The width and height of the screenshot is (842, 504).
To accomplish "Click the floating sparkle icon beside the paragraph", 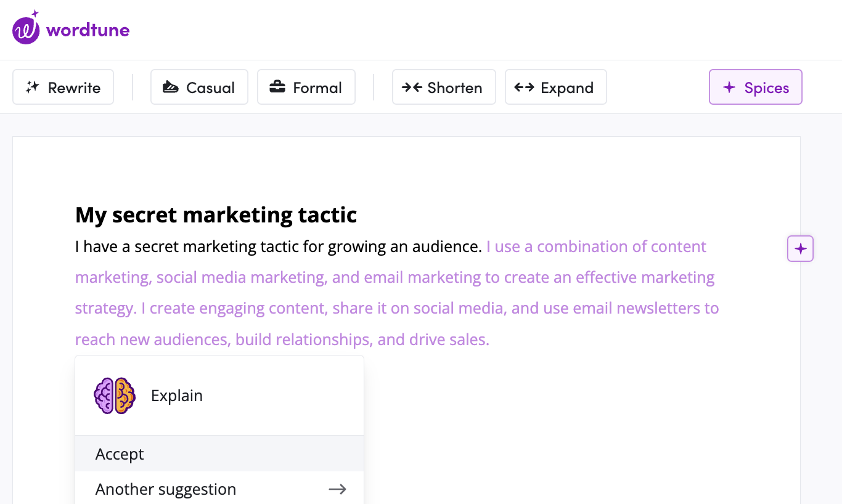I will pyautogui.click(x=800, y=249).
